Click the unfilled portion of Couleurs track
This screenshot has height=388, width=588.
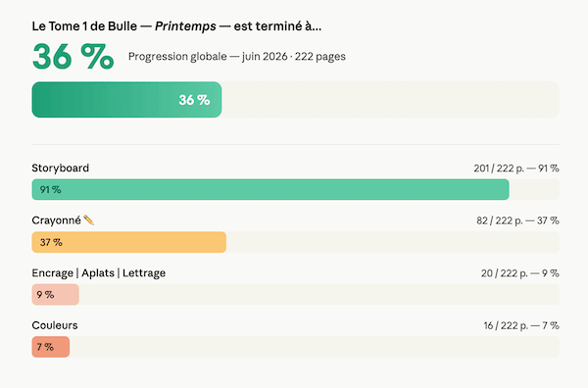pos(315,347)
